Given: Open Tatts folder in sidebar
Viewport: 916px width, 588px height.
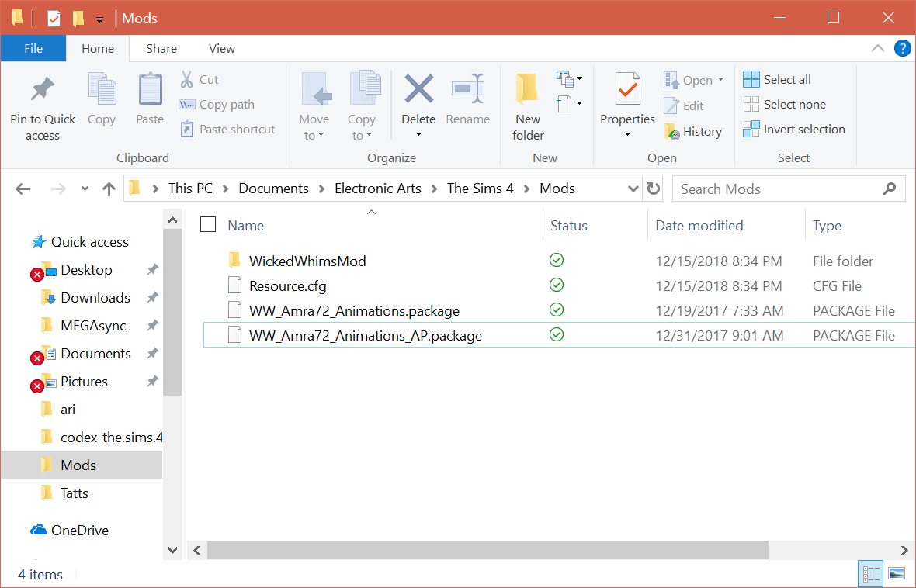Looking at the screenshot, I should (x=75, y=493).
